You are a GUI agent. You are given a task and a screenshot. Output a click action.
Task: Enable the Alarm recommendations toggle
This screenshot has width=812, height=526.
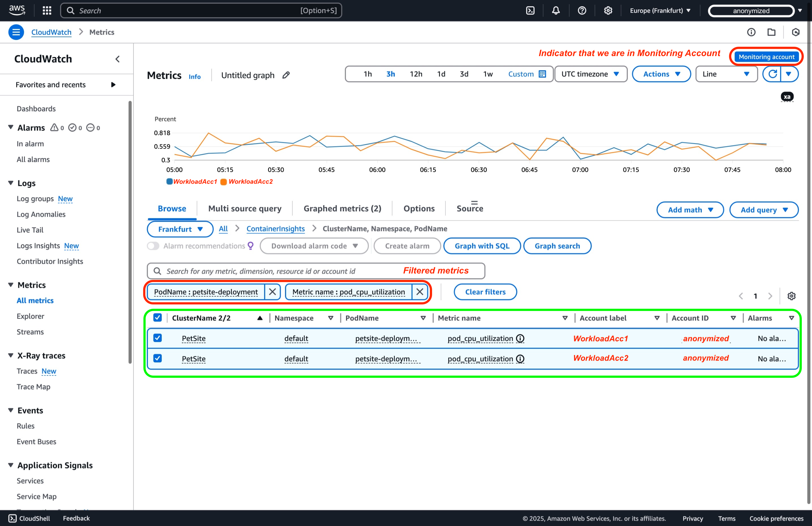click(153, 246)
